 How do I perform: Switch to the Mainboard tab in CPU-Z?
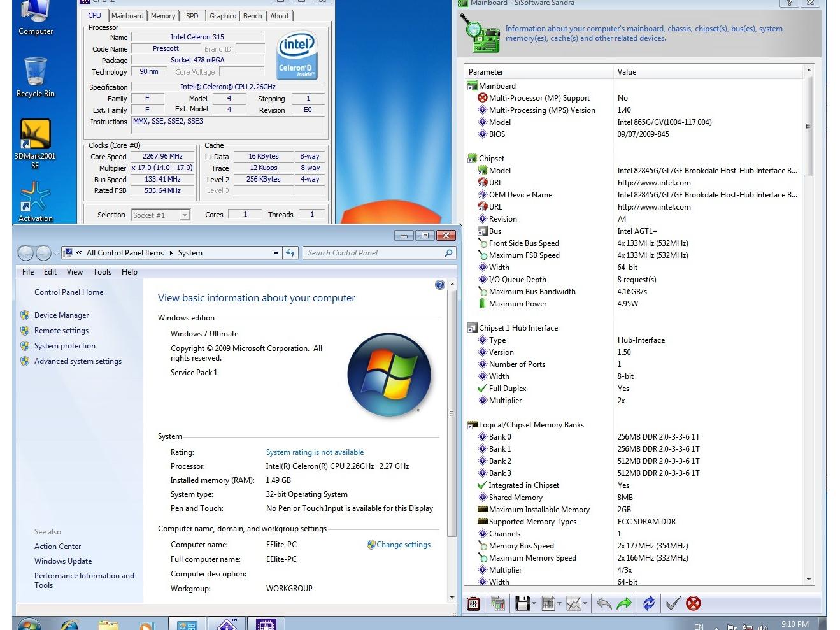pyautogui.click(x=127, y=16)
